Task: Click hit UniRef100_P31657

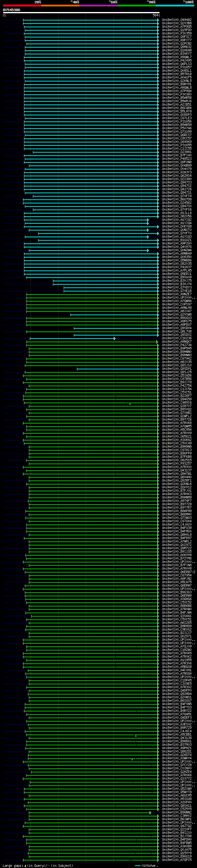Action: pyautogui.click(x=176, y=67)
